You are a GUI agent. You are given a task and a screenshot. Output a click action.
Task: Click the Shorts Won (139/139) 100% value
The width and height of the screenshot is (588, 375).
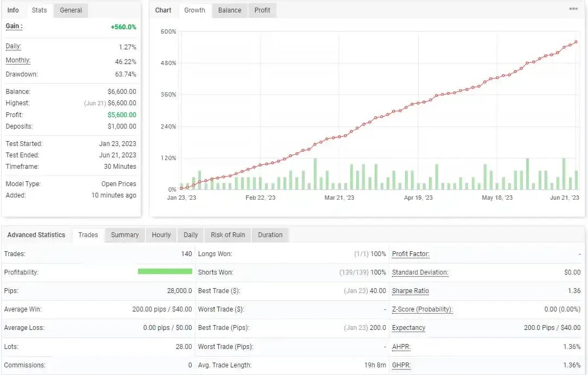point(362,272)
